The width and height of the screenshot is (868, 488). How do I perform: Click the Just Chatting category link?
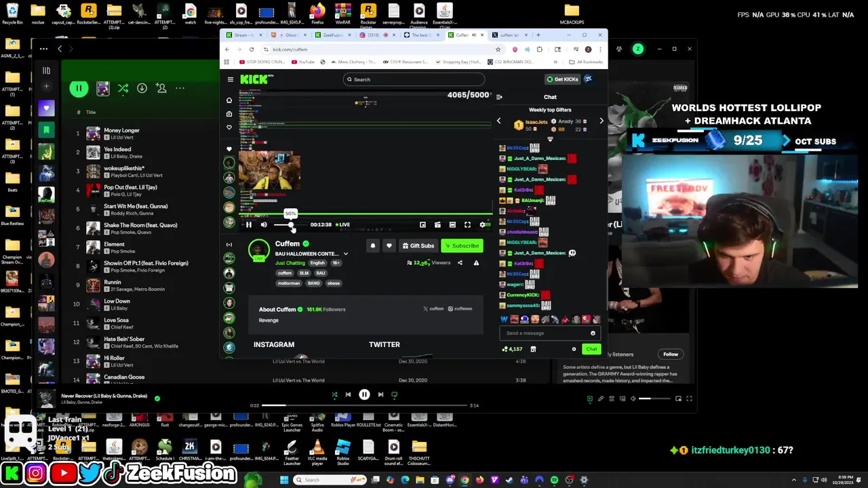(x=290, y=263)
